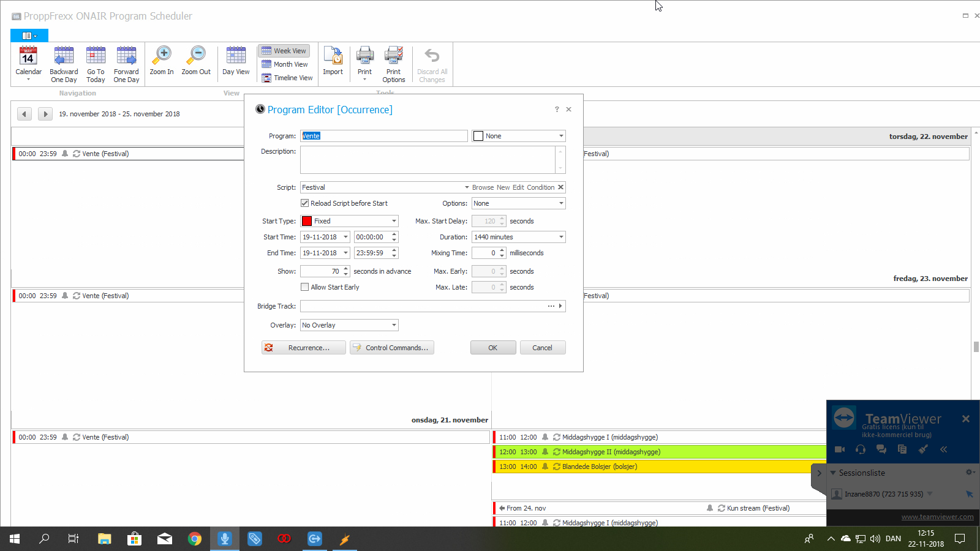Print the schedule
The image size is (980, 551).
[x=364, y=63]
